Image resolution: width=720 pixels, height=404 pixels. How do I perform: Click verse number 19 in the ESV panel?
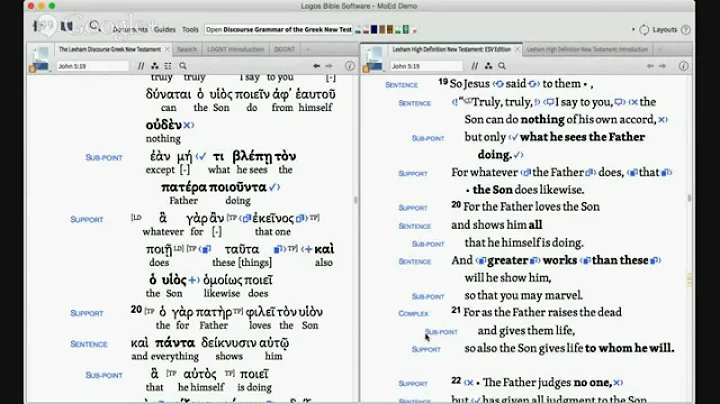click(443, 81)
